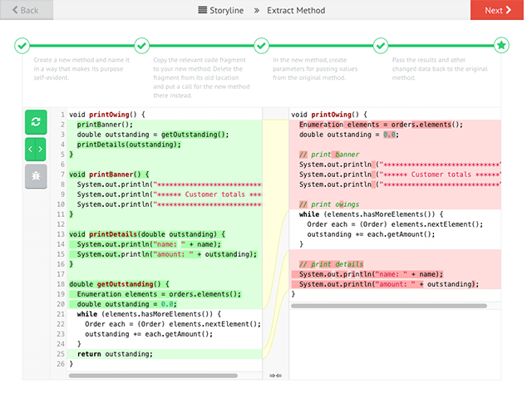Click the Extract Method breadcrumb title
The height and width of the screenshot is (399, 532).
coord(296,11)
